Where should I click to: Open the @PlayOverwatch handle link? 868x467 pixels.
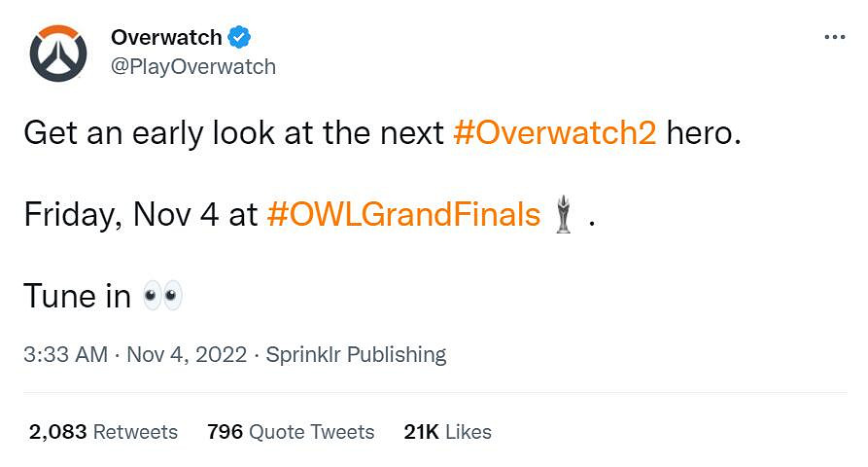(193, 66)
